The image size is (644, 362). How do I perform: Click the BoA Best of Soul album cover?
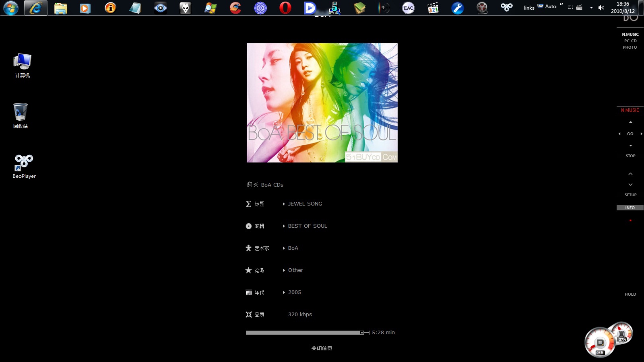point(322,103)
